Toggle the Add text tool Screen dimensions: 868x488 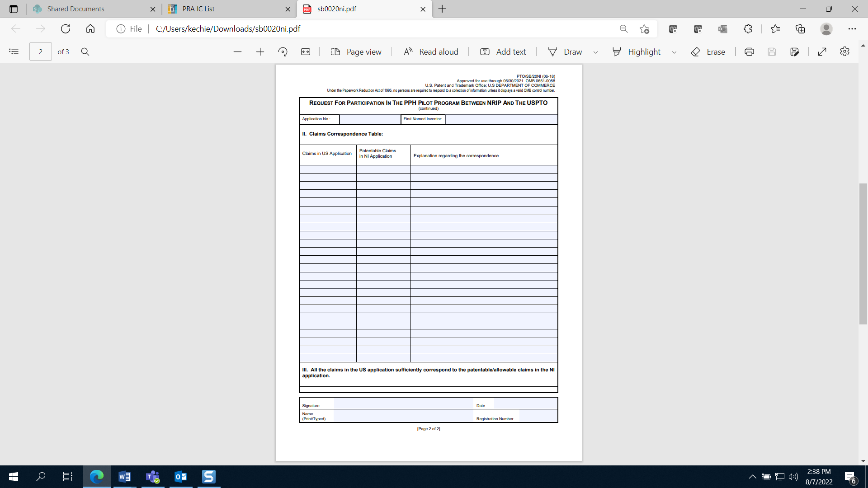503,52
